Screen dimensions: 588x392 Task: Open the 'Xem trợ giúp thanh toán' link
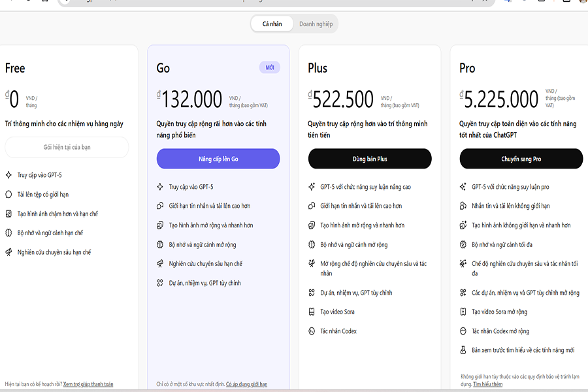(x=88, y=384)
